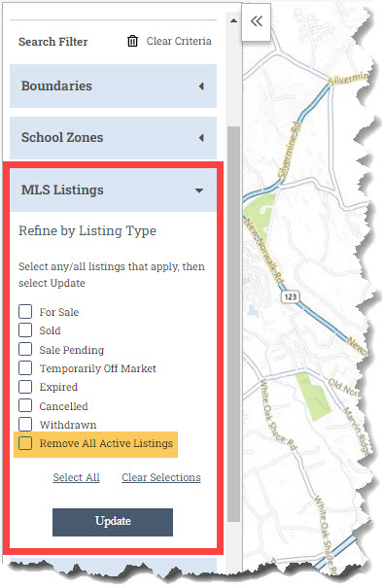Click the trash can Clear Criteria icon
The image size is (382, 588).
[132, 41]
